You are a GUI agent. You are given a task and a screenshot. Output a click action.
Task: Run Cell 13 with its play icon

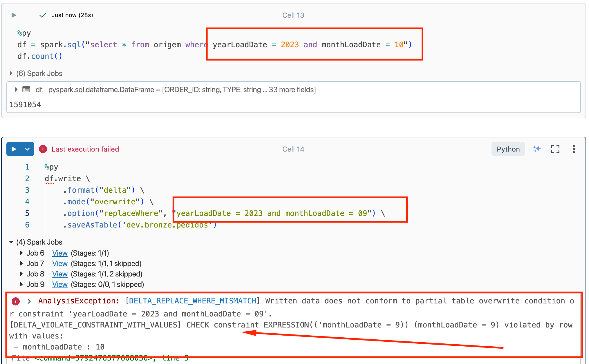pos(14,15)
